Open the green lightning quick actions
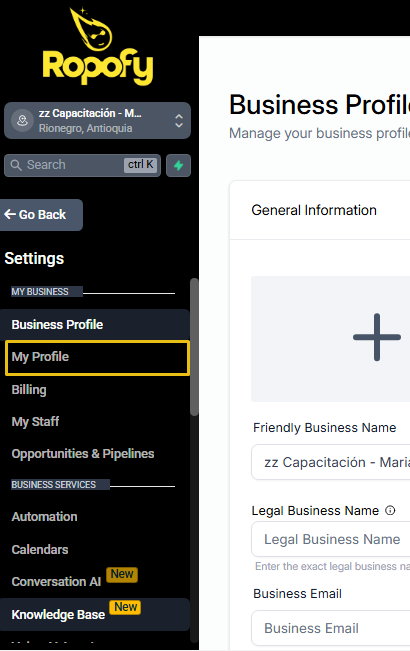This screenshot has height=651, width=410. [x=178, y=165]
